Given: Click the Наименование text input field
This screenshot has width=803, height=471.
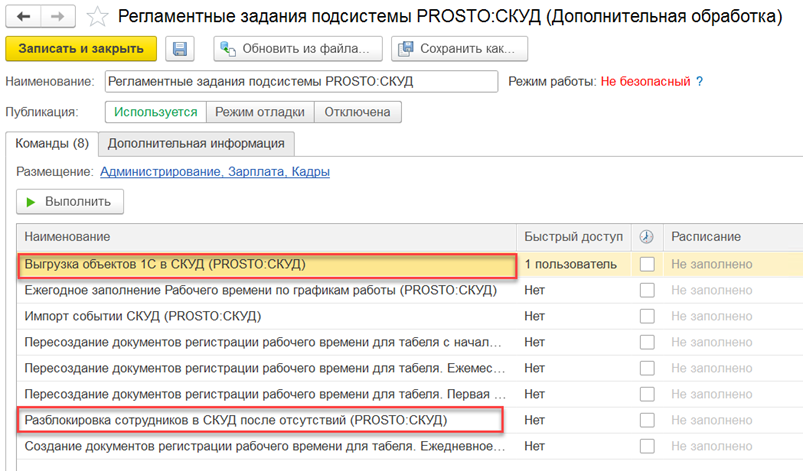Looking at the screenshot, I should (300, 81).
